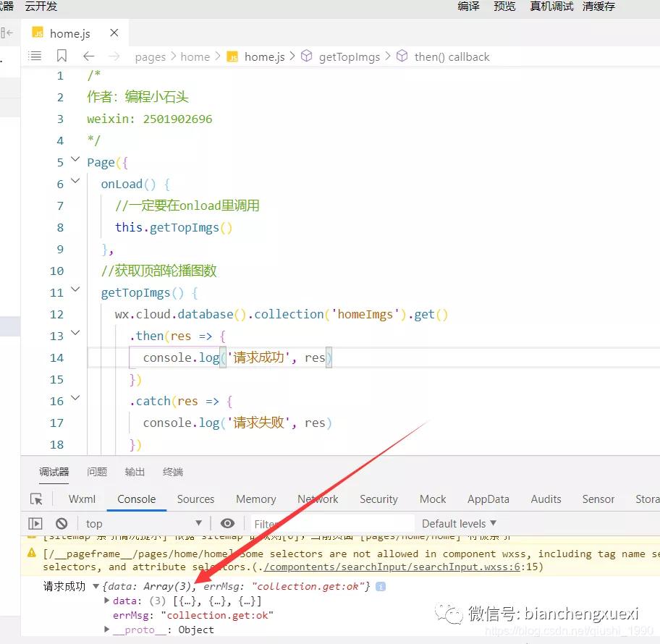Viewport: 660px width, 644px height.
Task: Open the Default levels dropdown
Action: tap(459, 523)
